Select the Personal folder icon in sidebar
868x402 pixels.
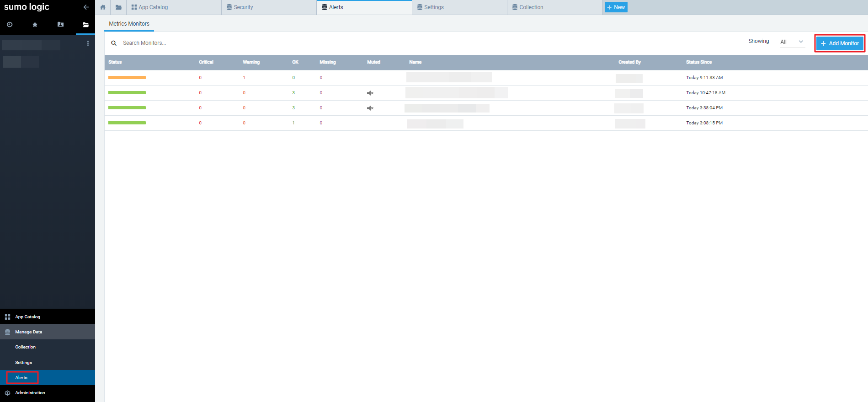(x=85, y=25)
